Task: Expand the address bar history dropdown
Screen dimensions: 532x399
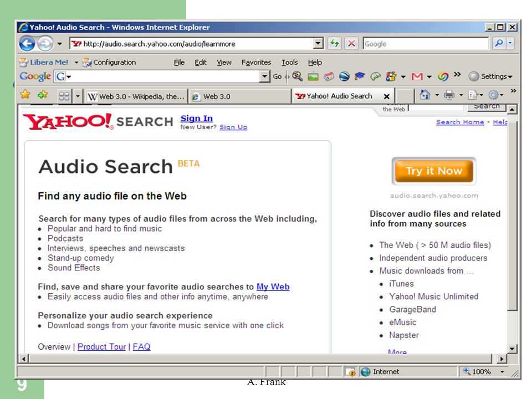Action: 318,43
